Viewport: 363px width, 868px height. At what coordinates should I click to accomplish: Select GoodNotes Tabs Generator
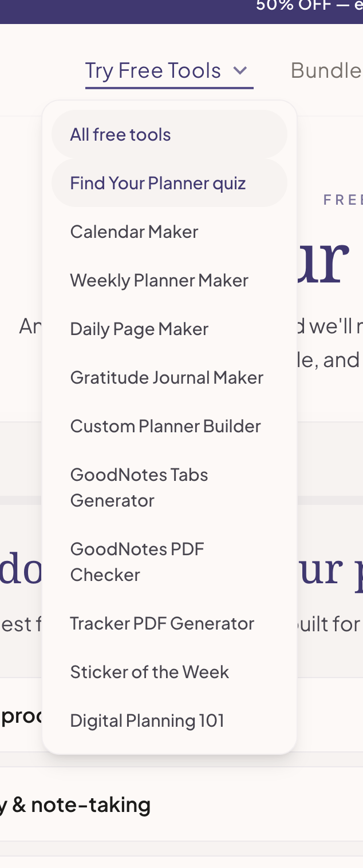pos(139,487)
